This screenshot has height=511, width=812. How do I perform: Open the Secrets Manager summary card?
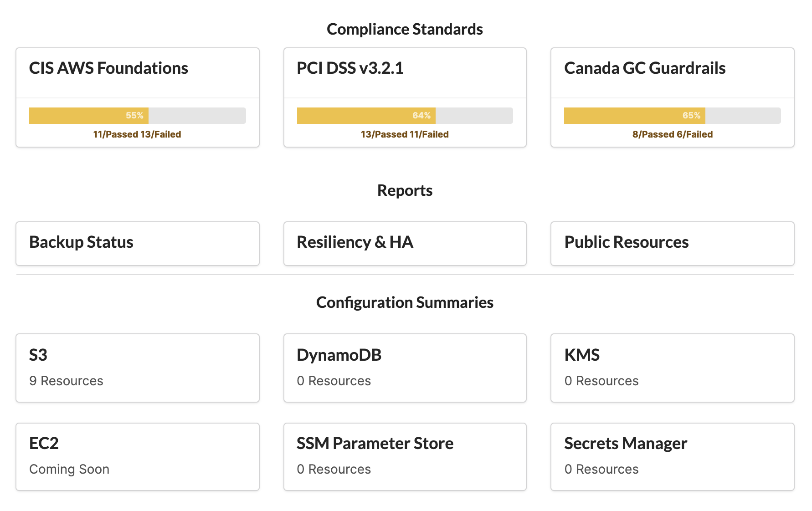(673, 457)
